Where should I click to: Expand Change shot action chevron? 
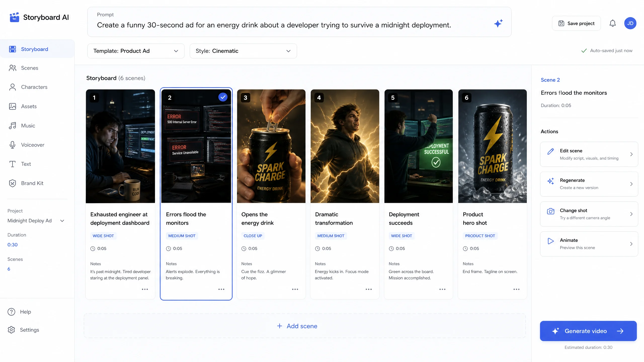(x=631, y=214)
